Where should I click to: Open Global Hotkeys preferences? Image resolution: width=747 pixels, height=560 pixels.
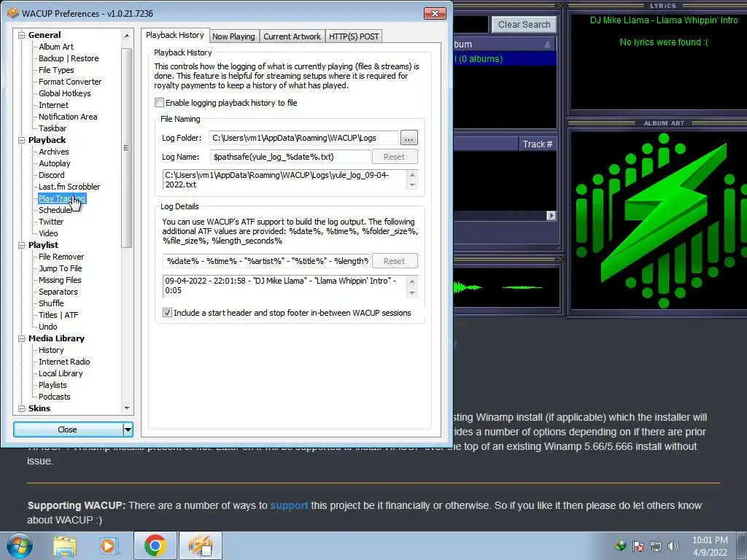pos(65,93)
